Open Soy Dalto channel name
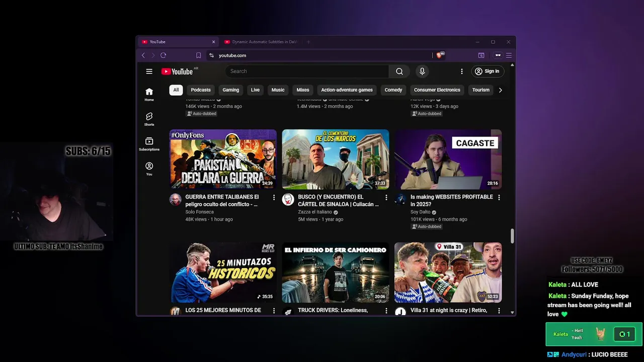Image resolution: width=644 pixels, height=362 pixels. coord(421,212)
